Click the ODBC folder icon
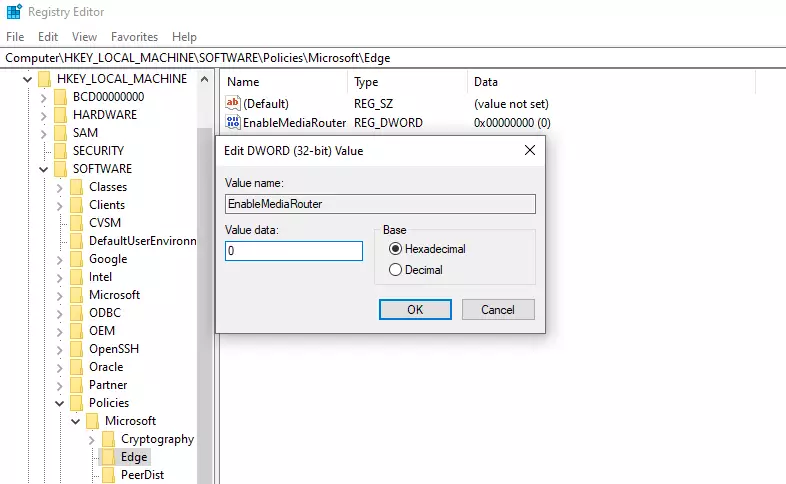Screen dimensions: 786x484 click(77, 313)
